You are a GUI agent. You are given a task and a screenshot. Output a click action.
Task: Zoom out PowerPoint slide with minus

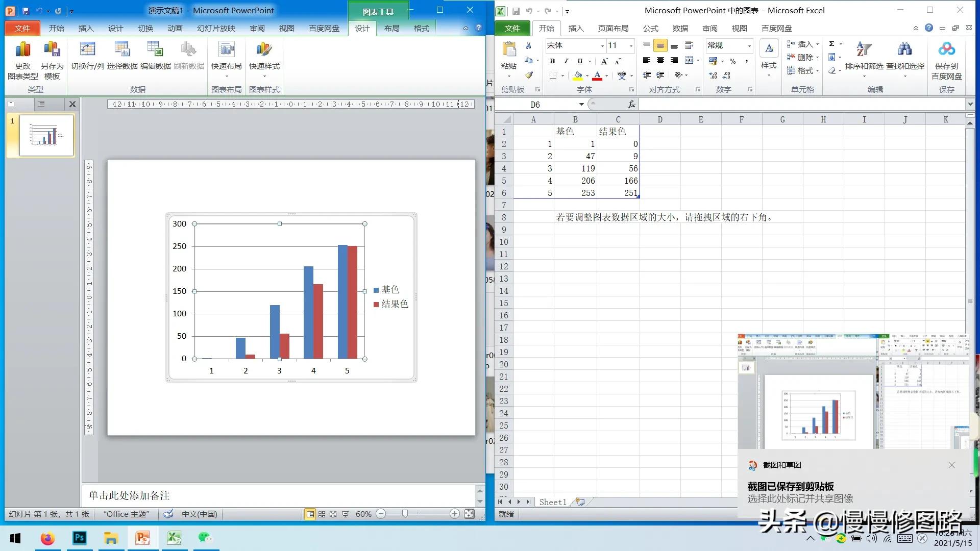[x=381, y=514]
